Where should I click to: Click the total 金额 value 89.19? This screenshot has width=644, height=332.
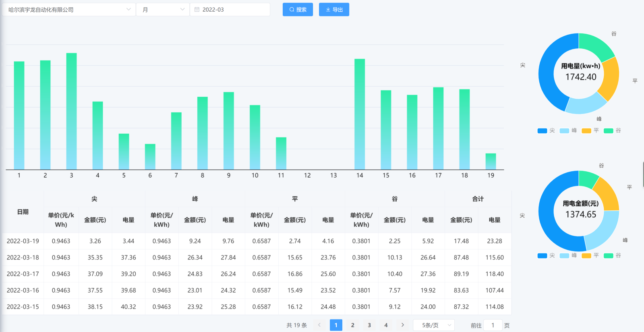461,274
